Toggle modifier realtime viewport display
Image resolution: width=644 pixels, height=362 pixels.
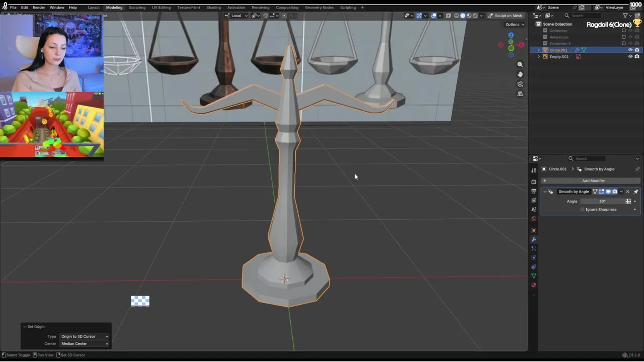click(608, 192)
